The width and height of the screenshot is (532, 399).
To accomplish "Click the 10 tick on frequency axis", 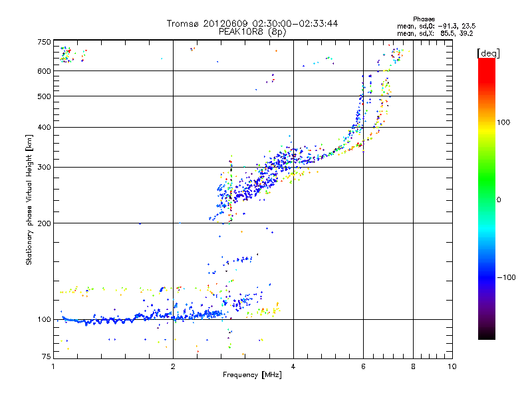I will (452, 366).
